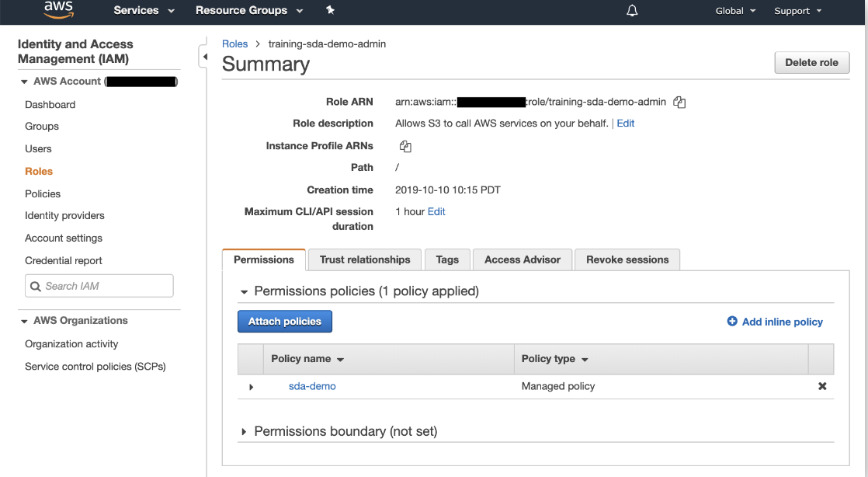This screenshot has height=477, width=868.
Task: Open the Access Advisor tab
Action: 522,259
